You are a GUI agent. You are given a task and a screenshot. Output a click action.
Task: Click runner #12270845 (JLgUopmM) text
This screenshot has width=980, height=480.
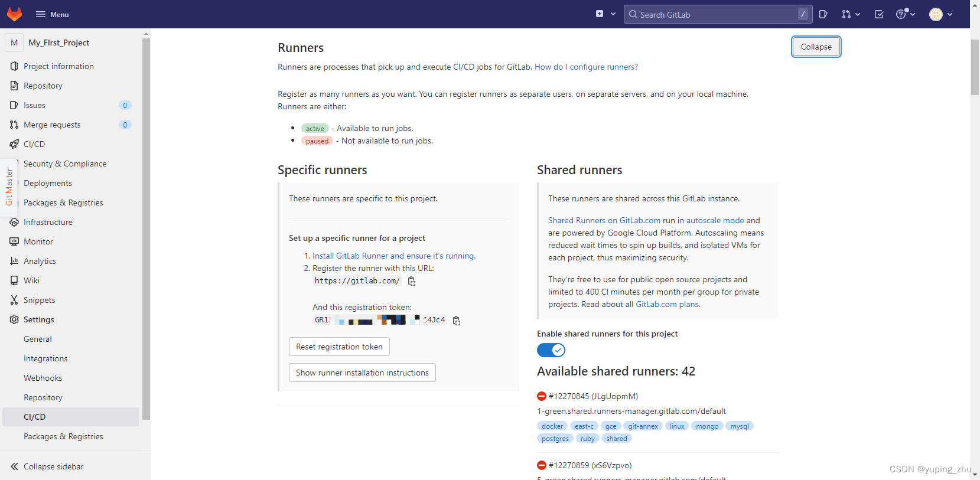pos(593,396)
